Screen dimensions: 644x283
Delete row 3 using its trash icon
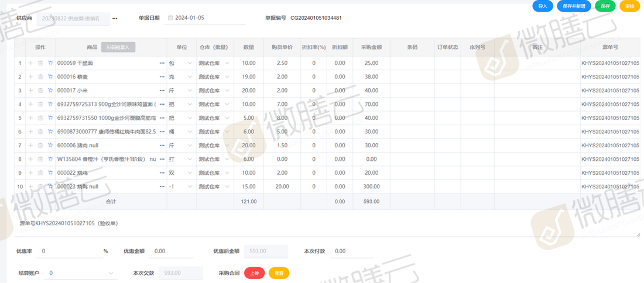point(40,91)
